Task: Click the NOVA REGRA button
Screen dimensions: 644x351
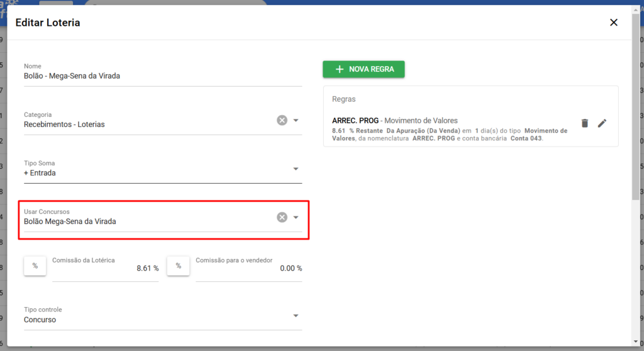Action: coord(364,69)
